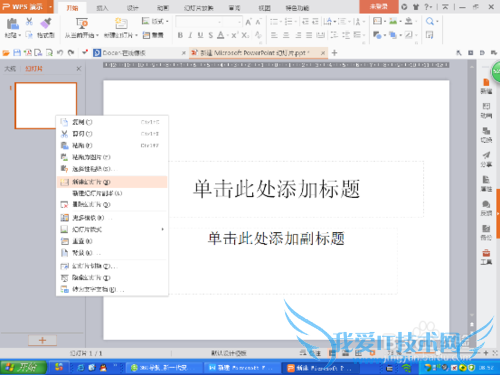Toggle right text alignment
Image resolution: width=500 pixels, height=375 pixels.
coord(298,35)
